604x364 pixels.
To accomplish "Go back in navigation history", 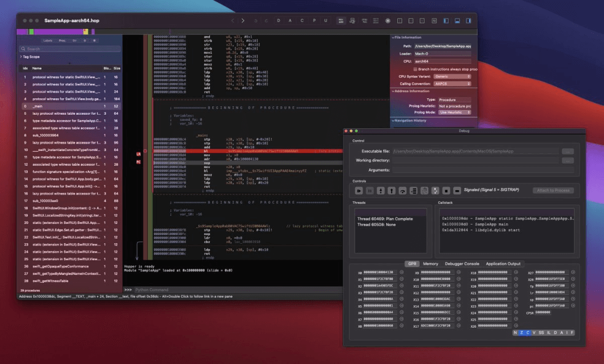I will [232, 21].
